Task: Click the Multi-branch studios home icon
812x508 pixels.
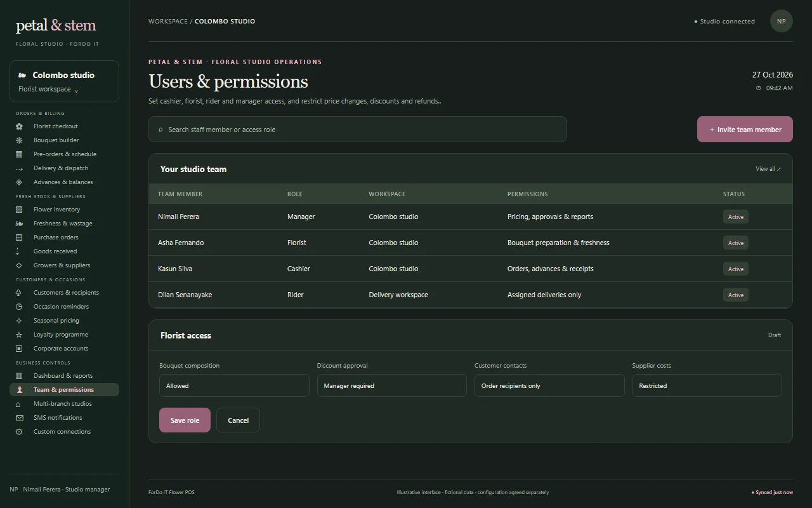Action: [19, 404]
